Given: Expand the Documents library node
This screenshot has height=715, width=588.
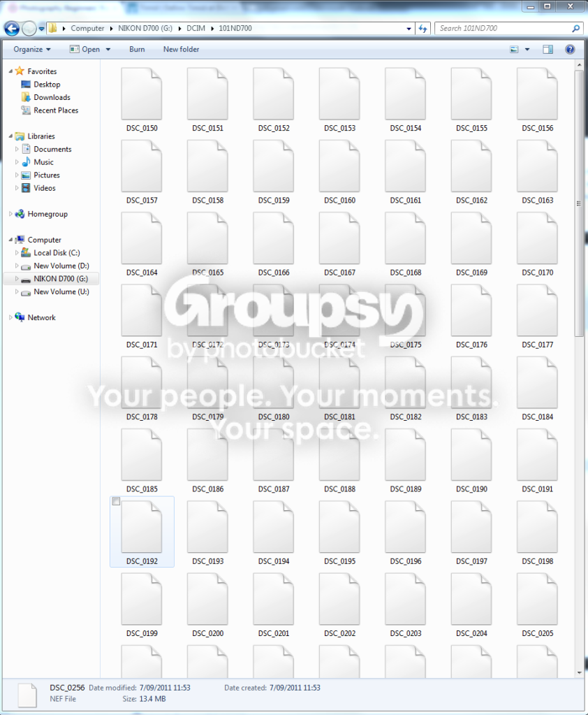Looking at the screenshot, I should (x=17, y=149).
